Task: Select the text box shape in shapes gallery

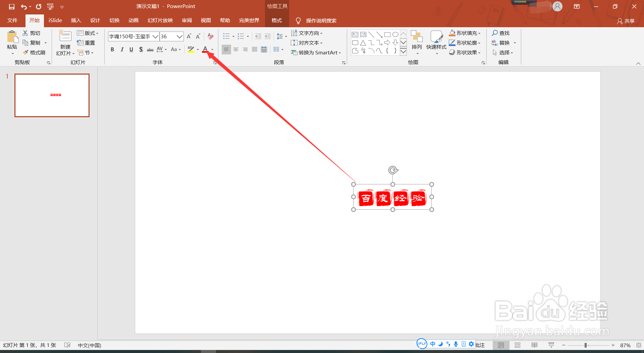Action: 355,35
